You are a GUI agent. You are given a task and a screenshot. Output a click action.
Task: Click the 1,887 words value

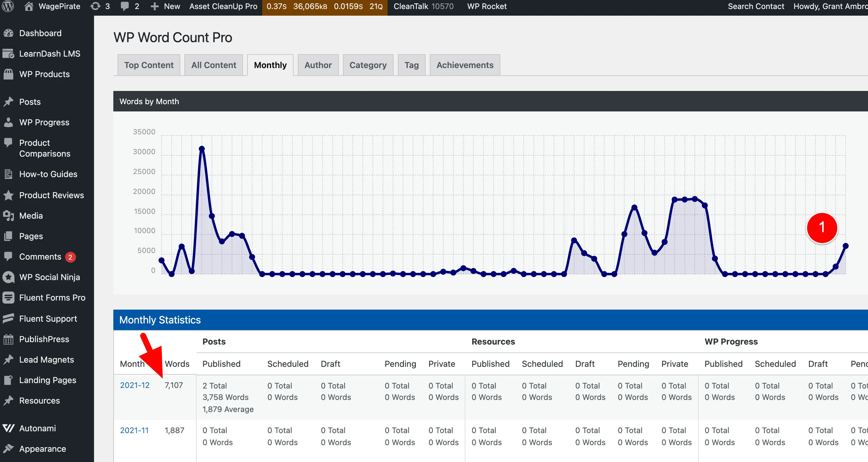click(x=174, y=430)
